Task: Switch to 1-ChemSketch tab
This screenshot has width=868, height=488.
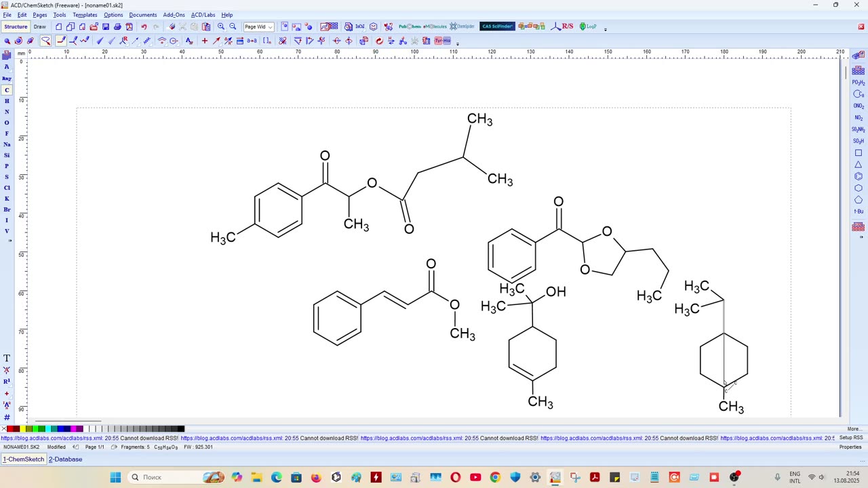Action: click(x=24, y=460)
